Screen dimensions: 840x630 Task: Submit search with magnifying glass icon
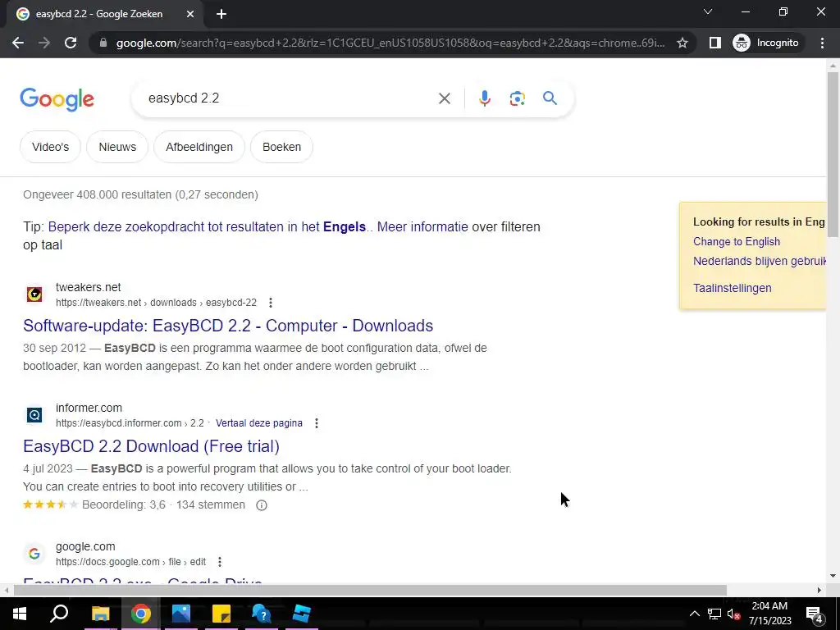[550, 98]
